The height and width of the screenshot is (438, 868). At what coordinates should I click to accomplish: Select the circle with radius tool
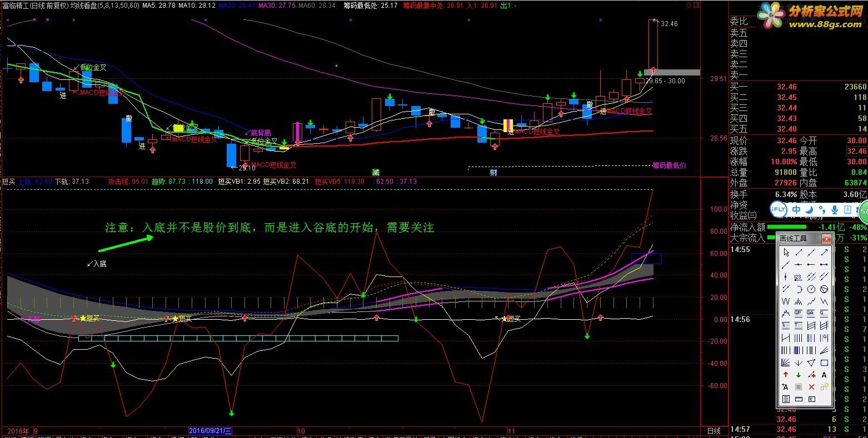[x=811, y=289]
